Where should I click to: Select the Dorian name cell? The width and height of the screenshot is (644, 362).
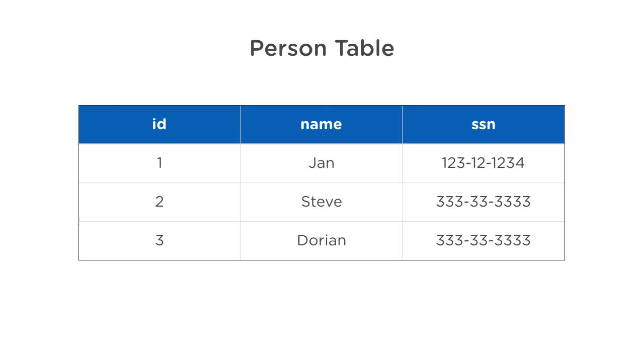pyautogui.click(x=321, y=240)
